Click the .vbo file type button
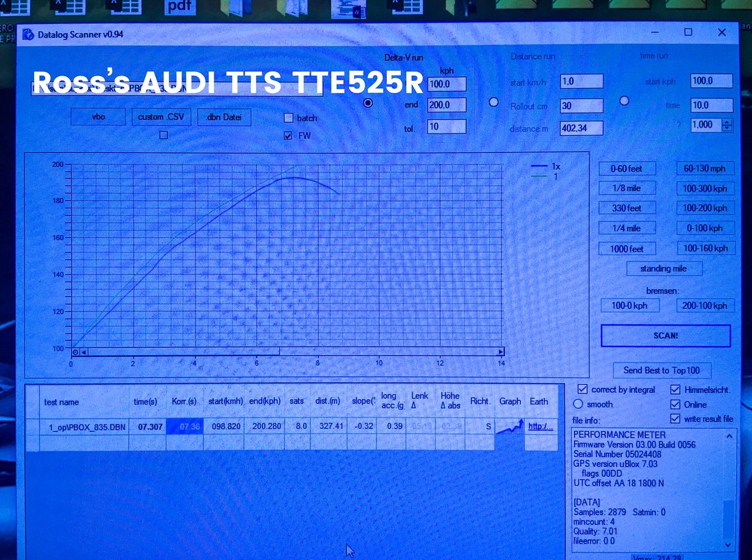 tap(98, 117)
